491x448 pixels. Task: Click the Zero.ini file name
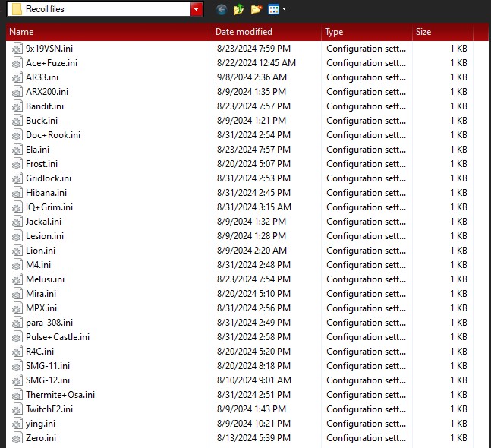tap(41, 437)
